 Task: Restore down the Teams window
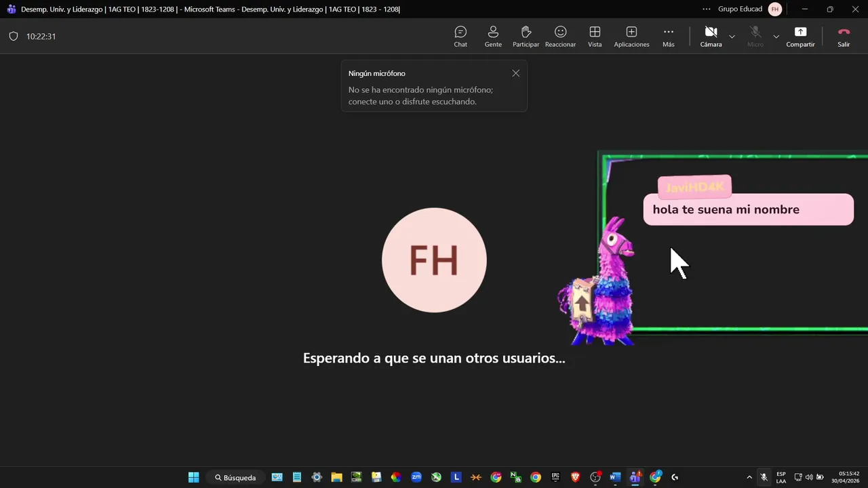coord(830,9)
